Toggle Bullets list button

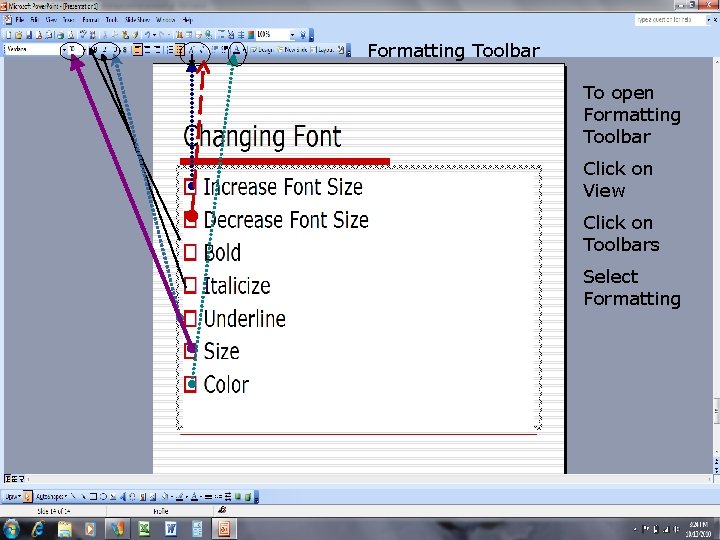180,50
